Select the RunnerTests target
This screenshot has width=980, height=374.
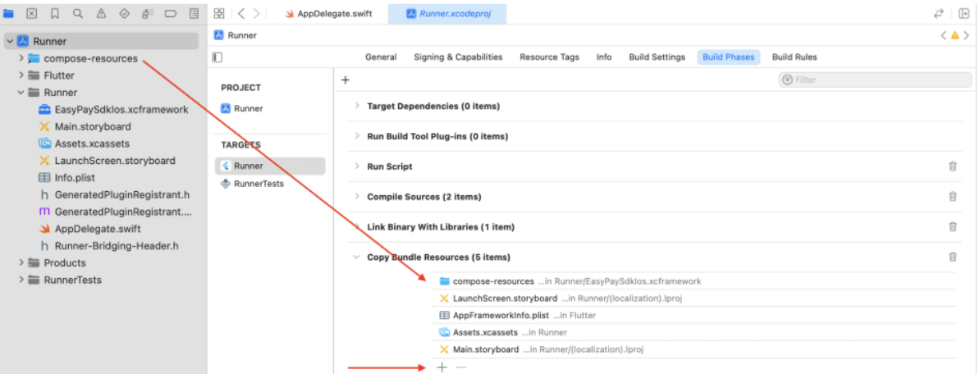point(253,184)
